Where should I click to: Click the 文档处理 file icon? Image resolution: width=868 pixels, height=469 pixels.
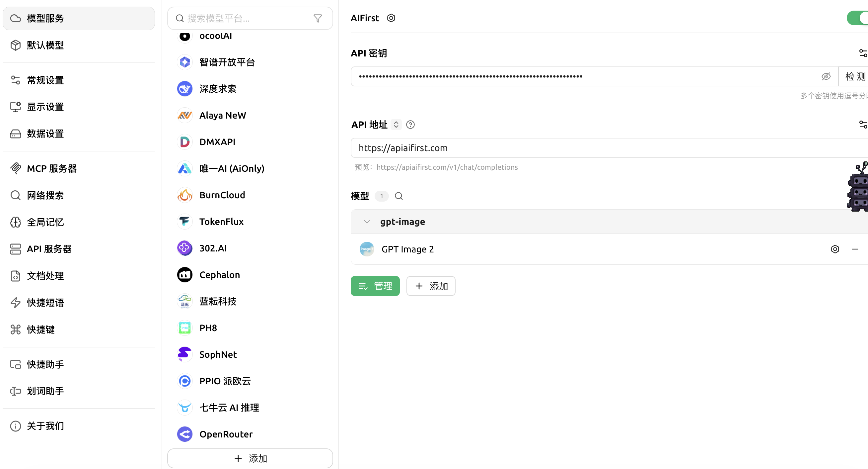pyautogui.click(x=16, y=276)
